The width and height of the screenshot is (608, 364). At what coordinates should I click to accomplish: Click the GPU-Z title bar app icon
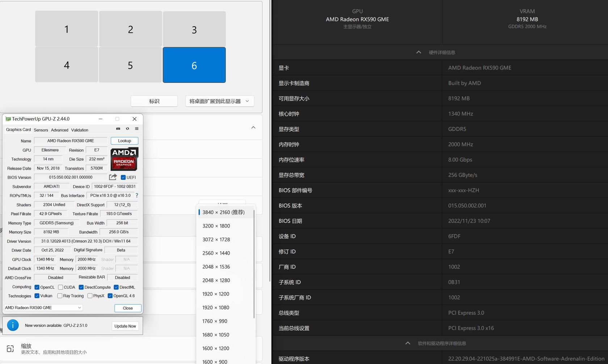click(8, 119)
